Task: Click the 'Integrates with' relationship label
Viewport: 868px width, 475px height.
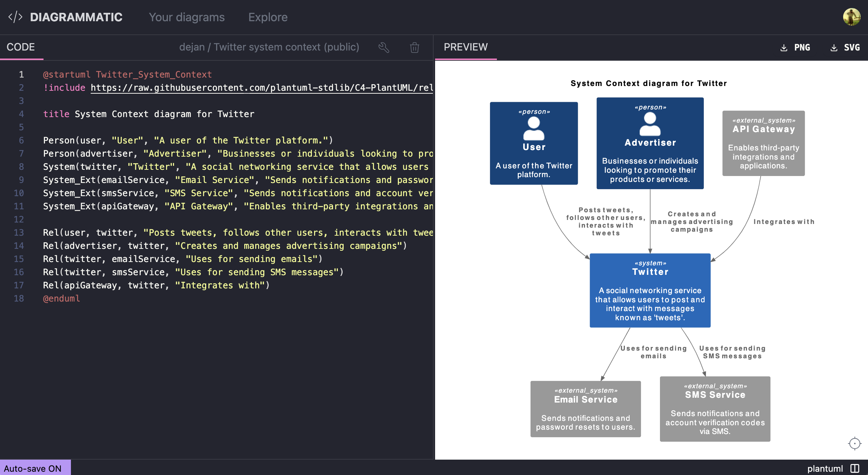Action: click(784, 222)
